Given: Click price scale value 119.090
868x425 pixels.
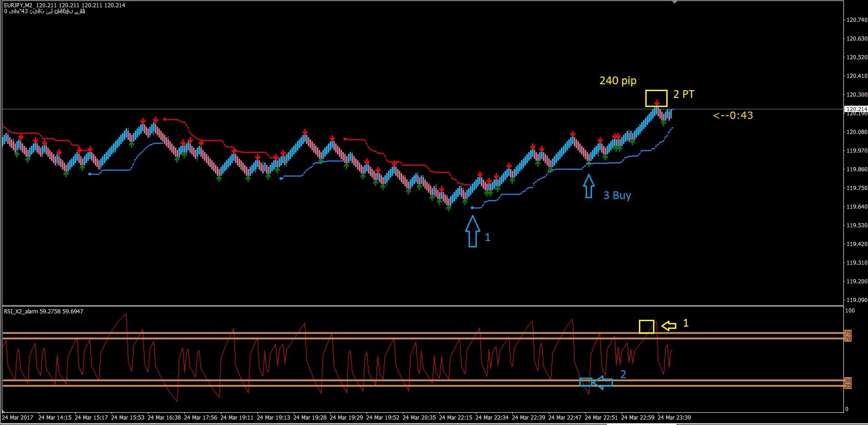Looking at the screenshot, I should 857,300.
